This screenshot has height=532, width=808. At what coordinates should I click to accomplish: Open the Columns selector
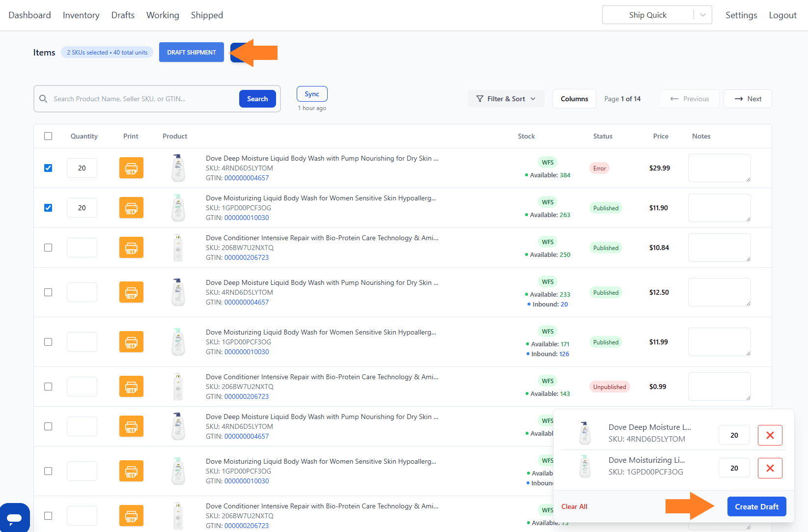574,99
